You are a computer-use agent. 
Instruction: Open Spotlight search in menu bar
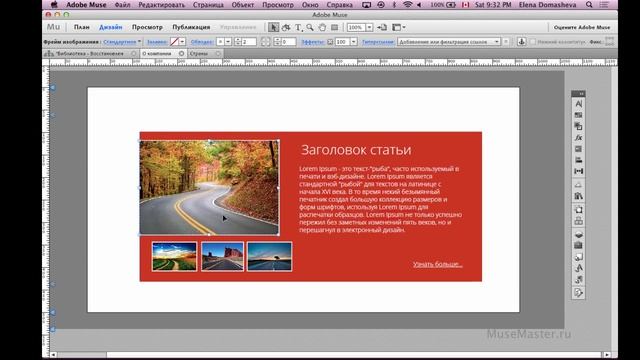(x=589, y=5)
